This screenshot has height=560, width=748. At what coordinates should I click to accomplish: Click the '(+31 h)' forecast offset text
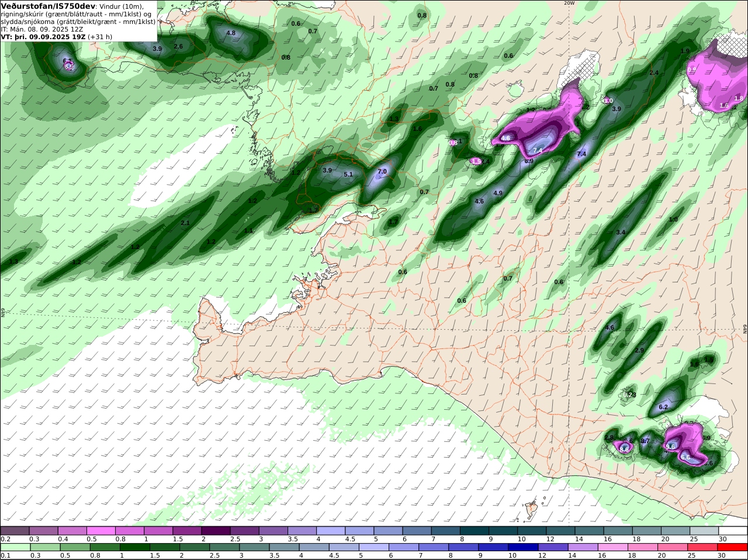[x=100, y=36]
